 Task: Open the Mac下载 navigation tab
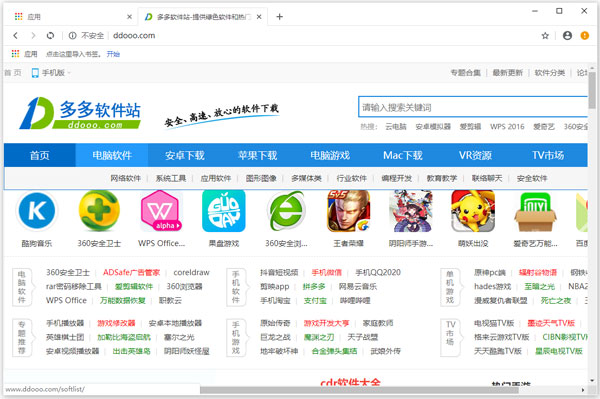point(403,155)
